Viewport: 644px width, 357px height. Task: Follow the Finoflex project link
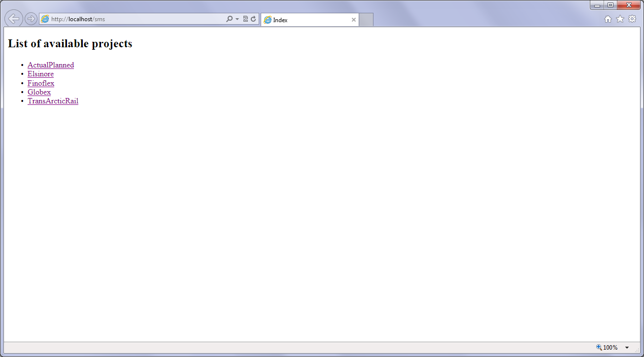pos(41,83)
